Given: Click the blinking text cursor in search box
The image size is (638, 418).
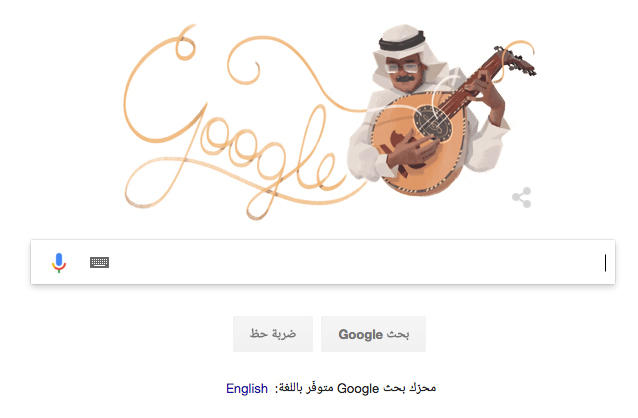Looking at the screenshot, I should click(x=605, y=263).
